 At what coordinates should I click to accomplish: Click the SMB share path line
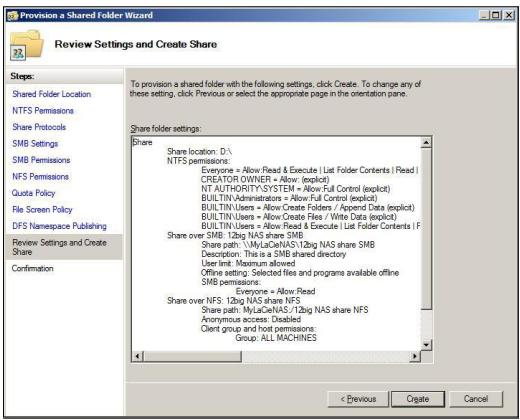288,245
